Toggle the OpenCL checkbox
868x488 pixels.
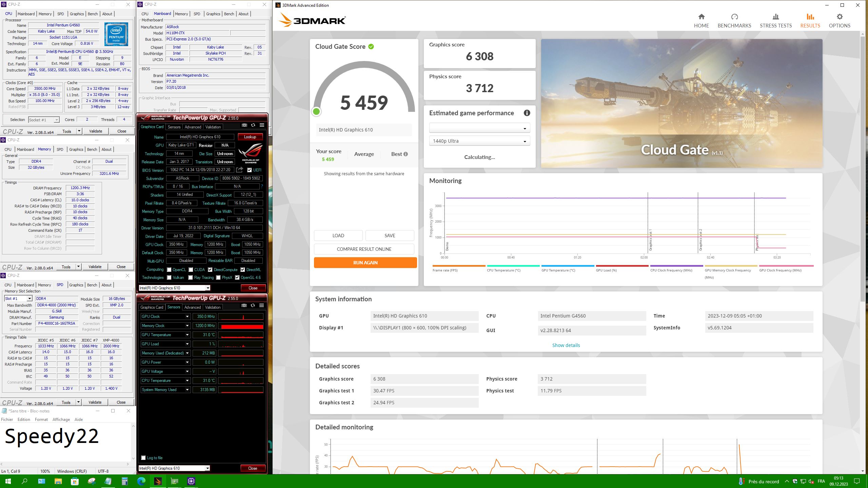click(x=169, y=270)
